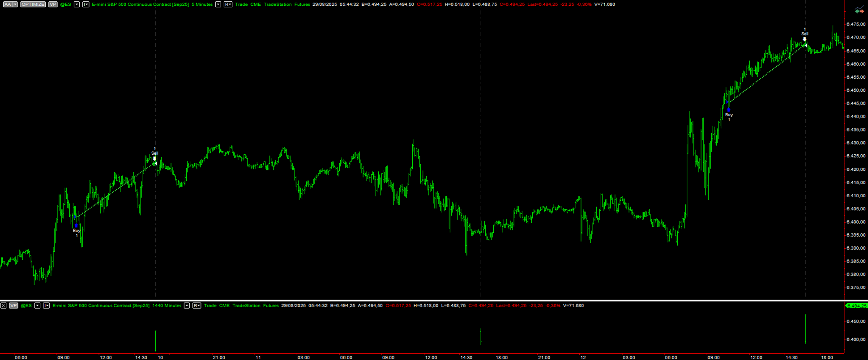The width and height of the screenshot is (868, 360).
Task: Click the green last price label 6.494,25
Action: click(x=856, y=306)
